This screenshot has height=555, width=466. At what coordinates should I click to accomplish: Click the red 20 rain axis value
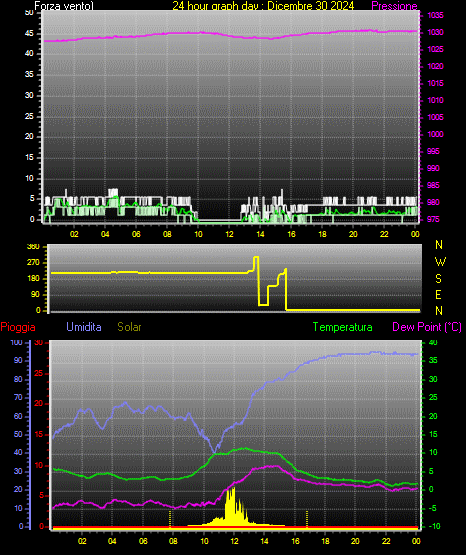click(x=39, y=404)
